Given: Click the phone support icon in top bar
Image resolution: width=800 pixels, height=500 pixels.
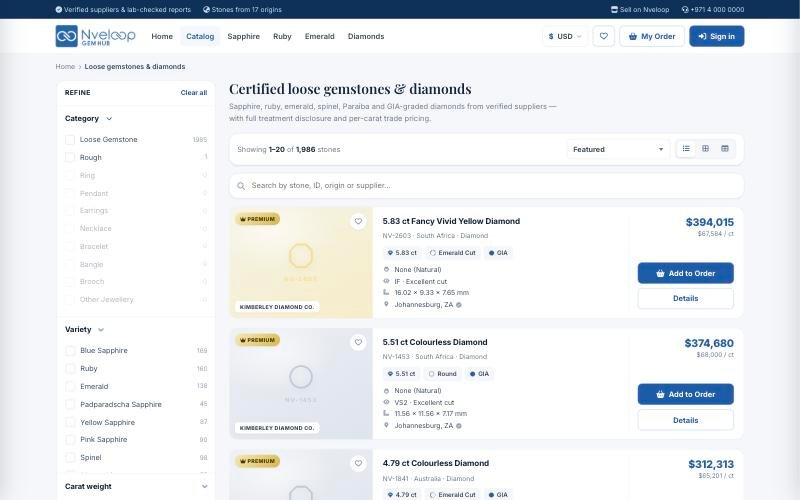Looking at the screenshot, I should coord(685,9).
